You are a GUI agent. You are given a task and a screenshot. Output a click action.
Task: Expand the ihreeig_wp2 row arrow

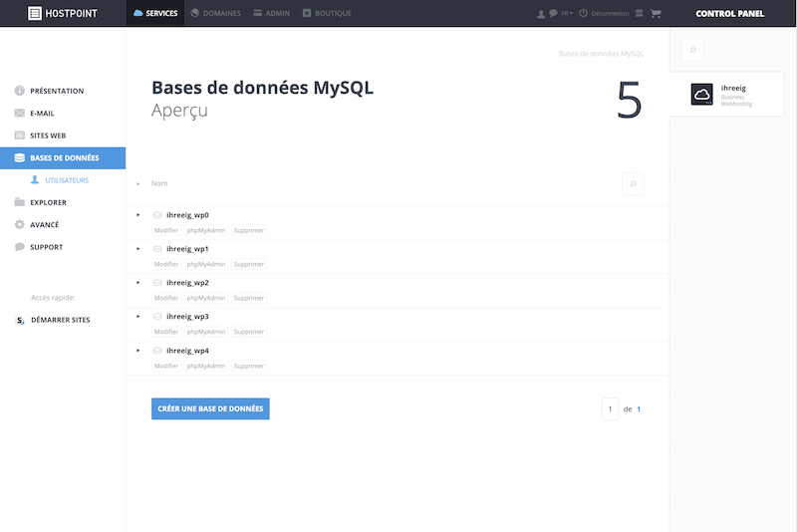click(137, 283)
